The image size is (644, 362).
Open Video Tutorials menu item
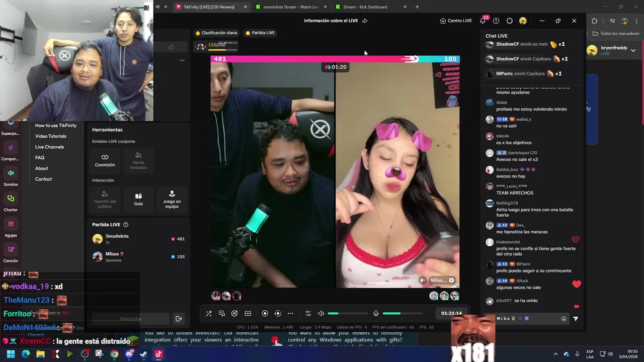click(50, 136)
